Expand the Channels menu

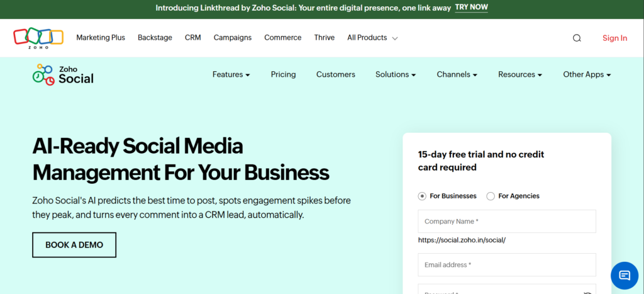[457, 74]
